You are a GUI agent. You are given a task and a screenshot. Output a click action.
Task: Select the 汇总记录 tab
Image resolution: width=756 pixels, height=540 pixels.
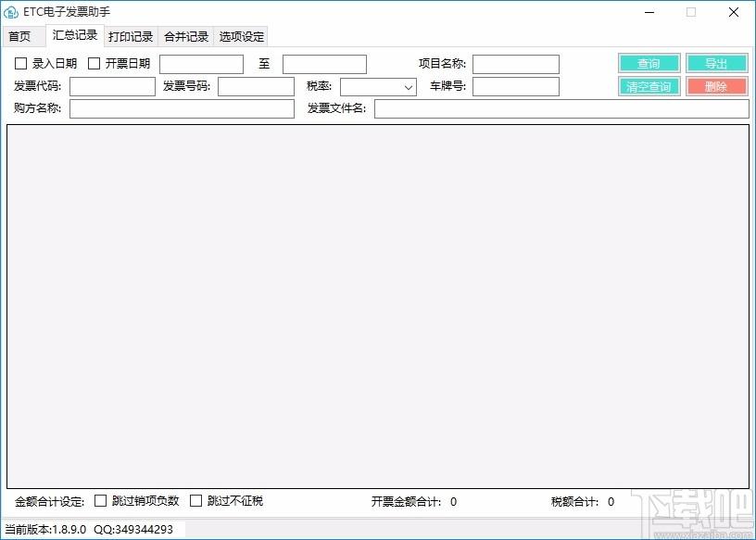[75, 35]
